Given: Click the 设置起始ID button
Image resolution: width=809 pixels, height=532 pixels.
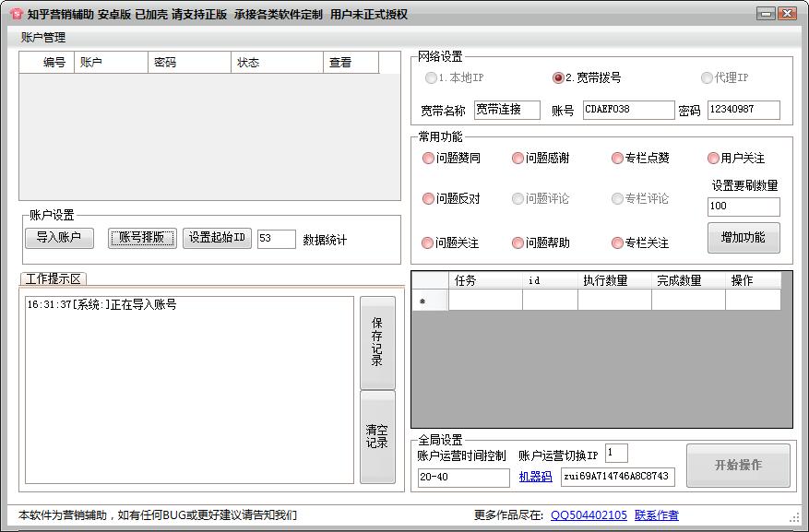Looking at the screenshot, I should point(217,238).
